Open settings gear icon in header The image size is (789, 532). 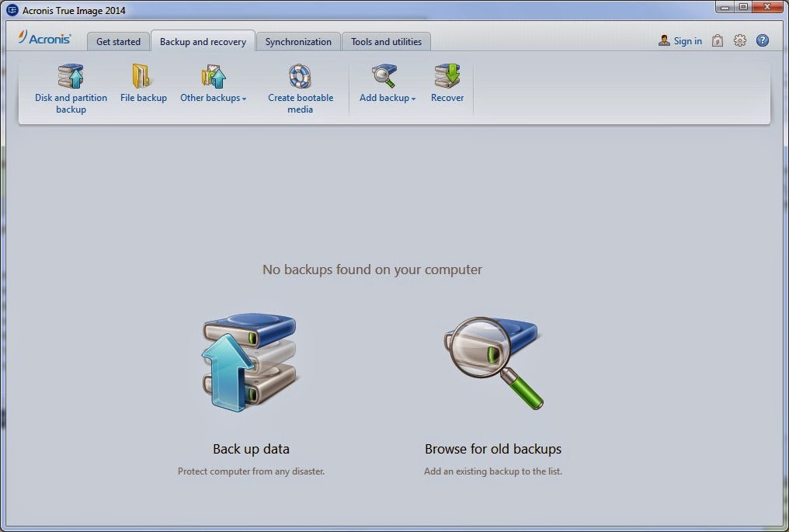(x=739, y=40)
